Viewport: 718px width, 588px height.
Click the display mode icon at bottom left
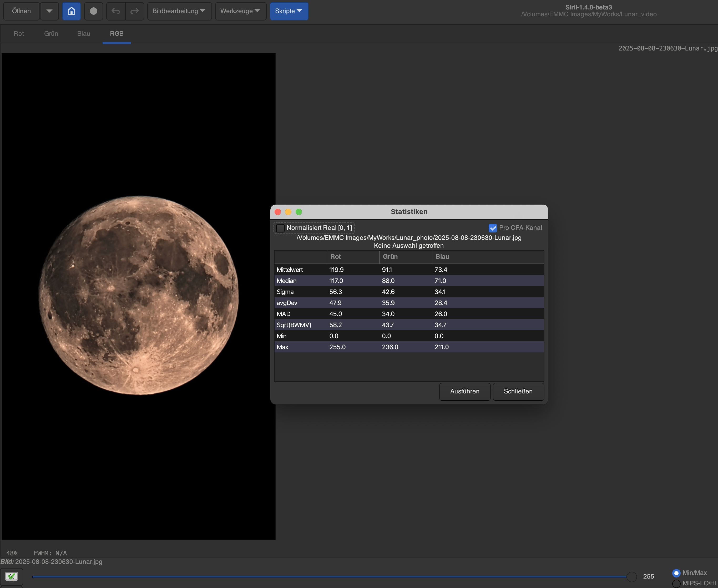(x=12, y=576)
